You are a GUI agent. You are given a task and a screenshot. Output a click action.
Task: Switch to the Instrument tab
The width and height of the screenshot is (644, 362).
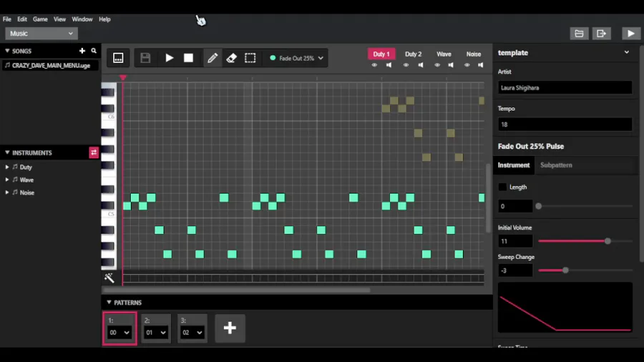click(x=513, y=165)
